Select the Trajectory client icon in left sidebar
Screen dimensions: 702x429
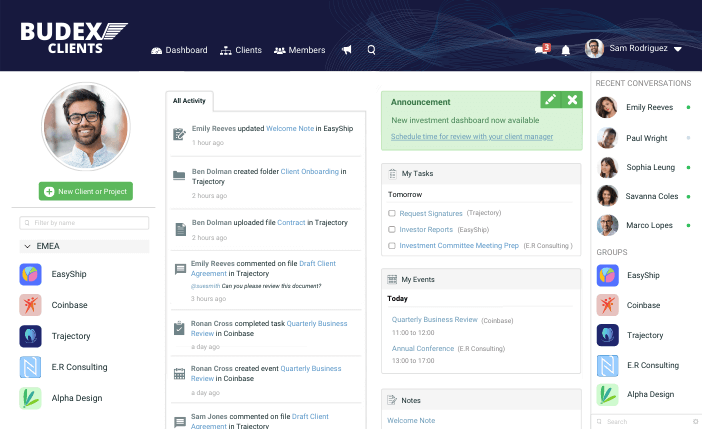point(30,336)
